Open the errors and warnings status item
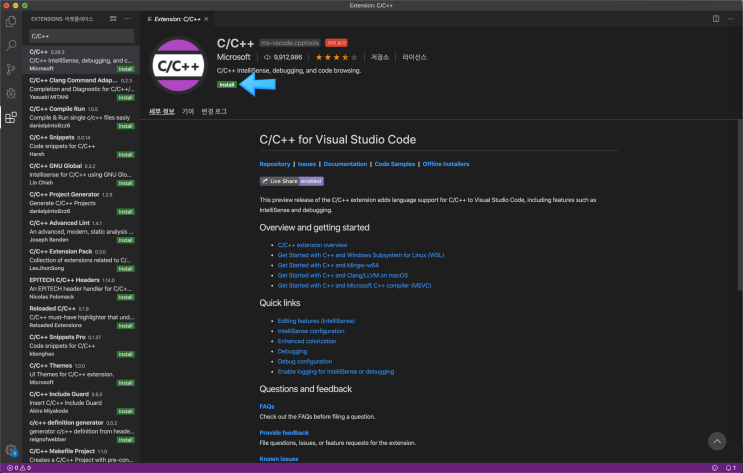Viewport: 743px width, 473px height. pyautogui.click(x=19, y=468)
